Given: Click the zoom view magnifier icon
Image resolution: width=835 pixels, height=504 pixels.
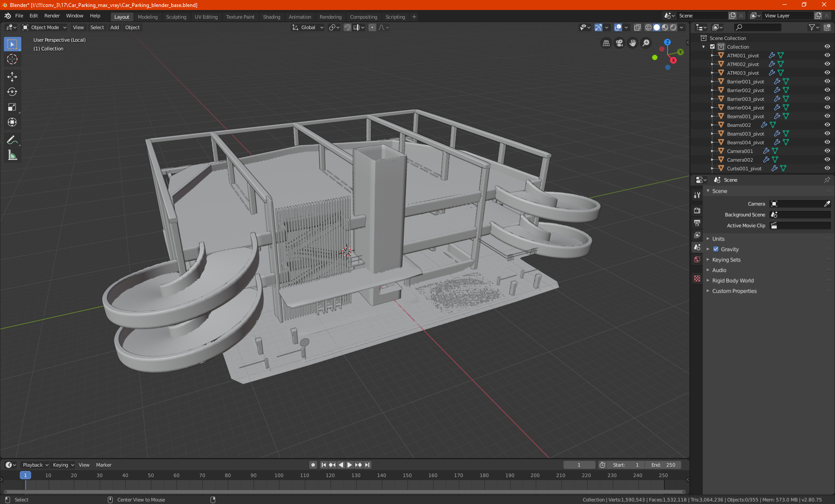Looking at the screenshot, I should [646, 43].
